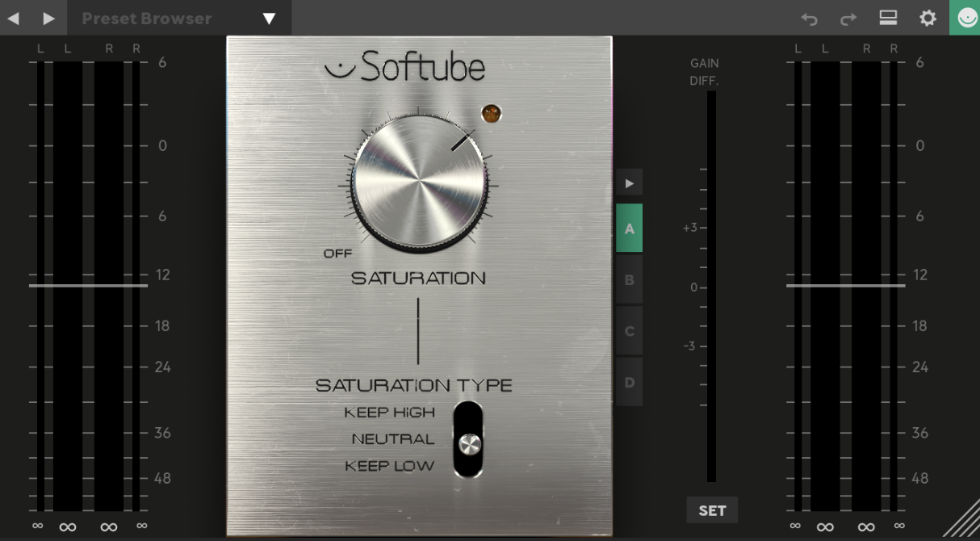
Task: Click the Gain Diff meter bar
Action: pos(712,287)
